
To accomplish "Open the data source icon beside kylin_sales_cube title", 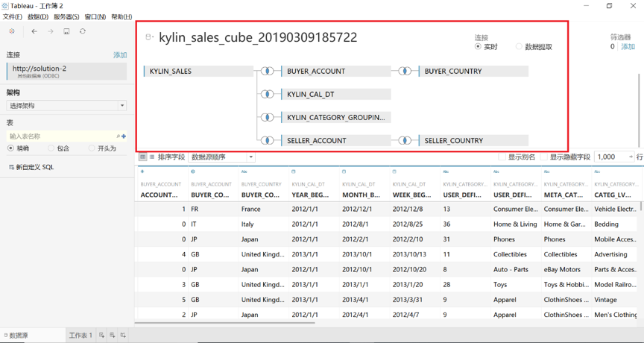I will (149, 37).
